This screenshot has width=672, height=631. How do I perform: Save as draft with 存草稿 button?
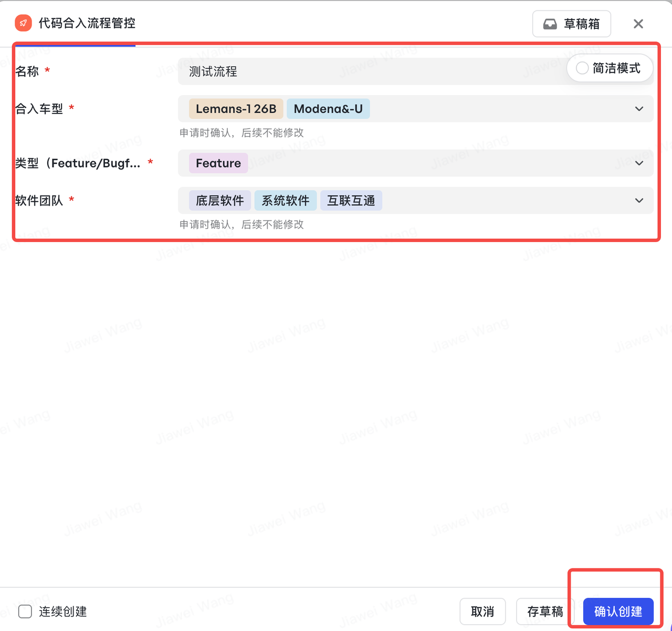coord(545,612)
